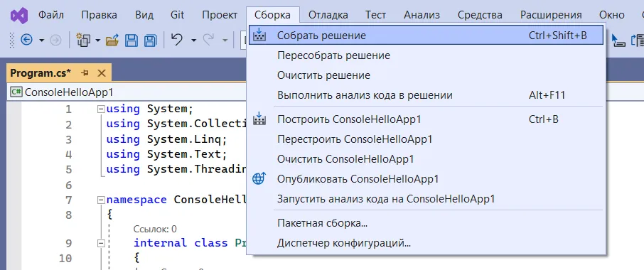Open the undo history dropdown arrow
Image resolution: width=644 pixels, height=270 pixels.
click(x=193, y=40)
